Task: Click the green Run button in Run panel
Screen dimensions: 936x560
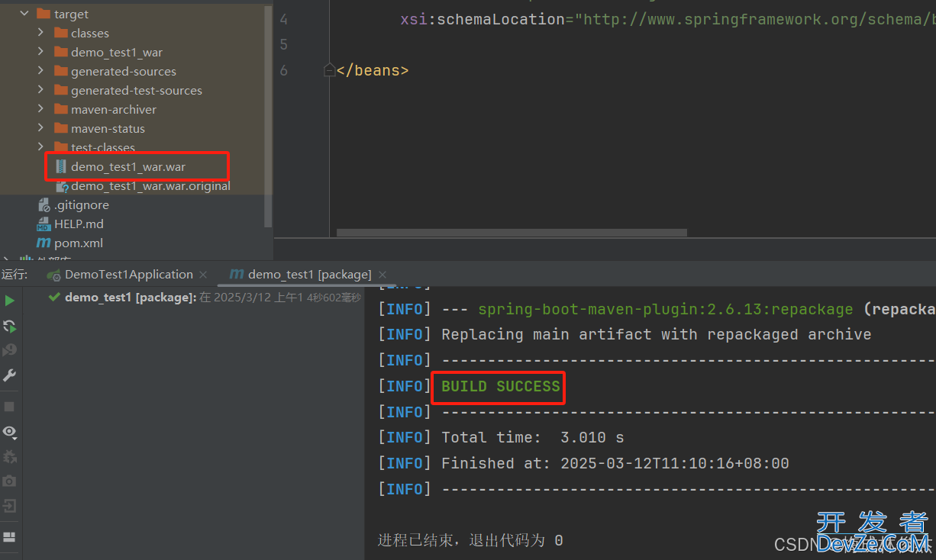Action: [x=9, y=301]
